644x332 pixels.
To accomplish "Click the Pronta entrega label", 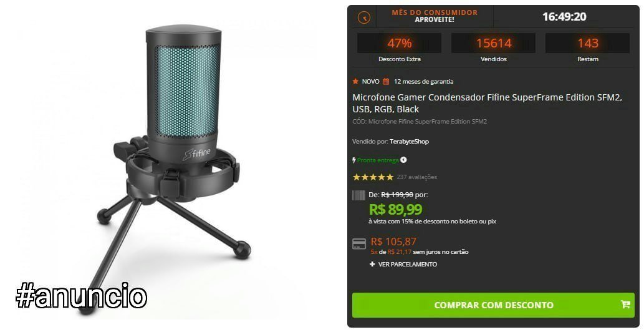I will click(378, 160).
